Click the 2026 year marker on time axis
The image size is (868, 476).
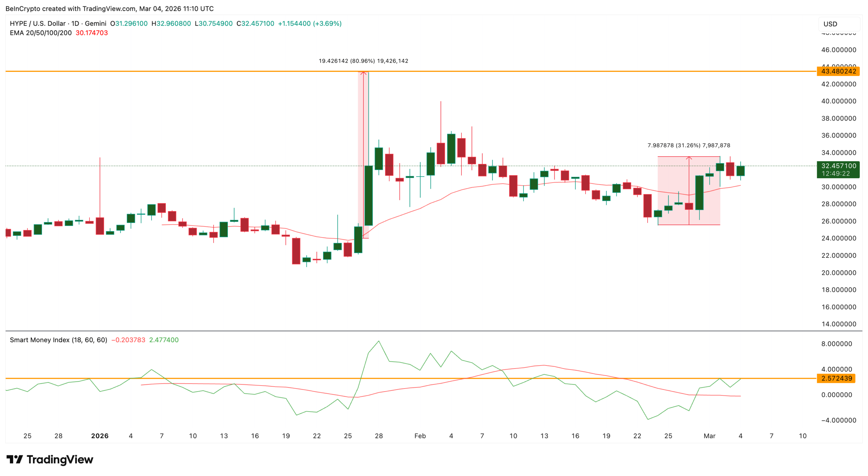100,436
